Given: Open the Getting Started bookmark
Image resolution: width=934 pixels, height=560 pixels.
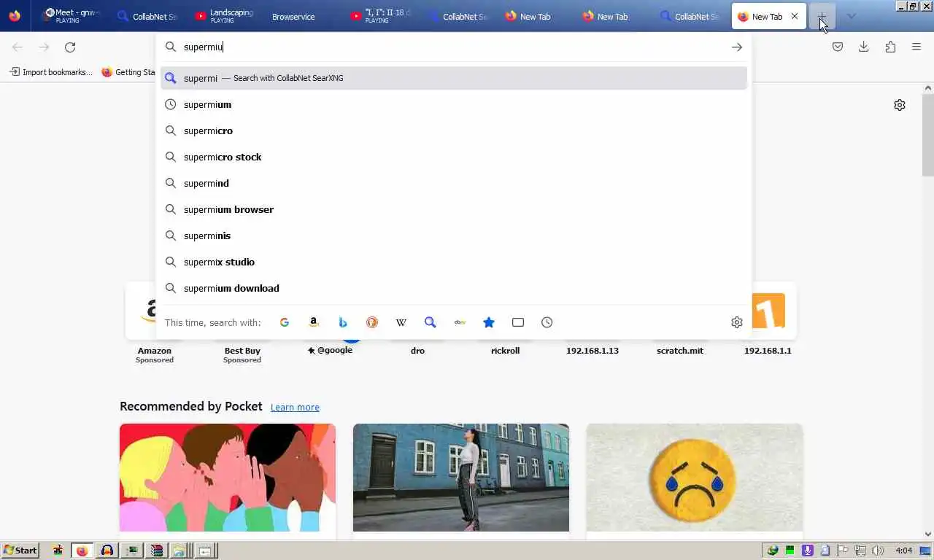Looking at the screenshot, I should (129, 72).
